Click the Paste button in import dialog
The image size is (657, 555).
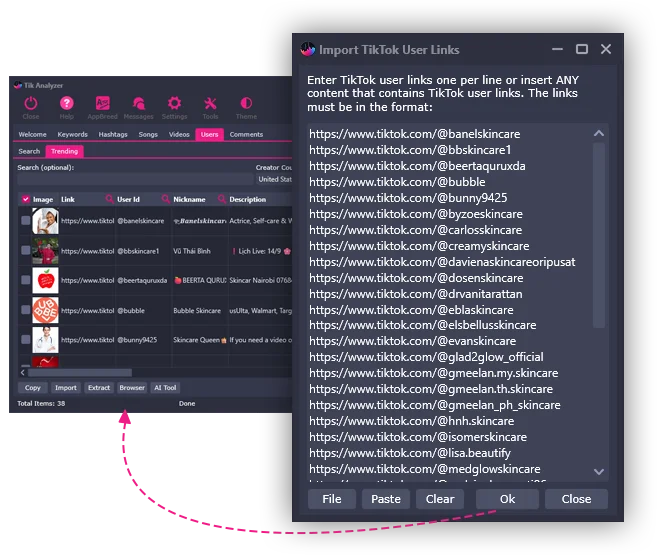[386, 499]
